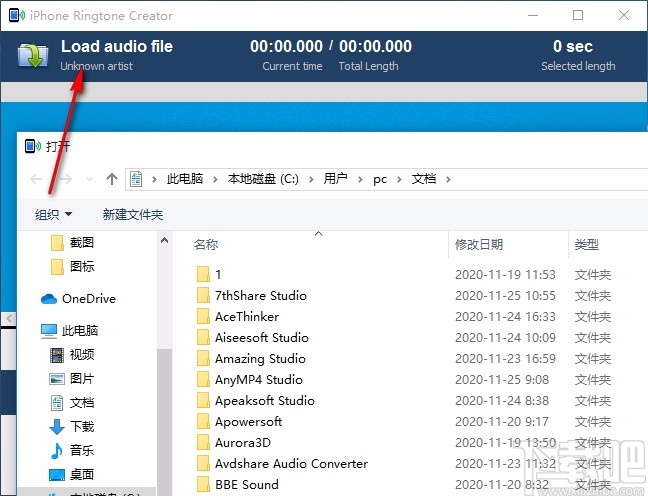Image resolution: width=648 pixels, height=496 pixels.
Task: Select 本地磁盘 (C:) in the breadcrumb
Action: (x=263, y=179)
